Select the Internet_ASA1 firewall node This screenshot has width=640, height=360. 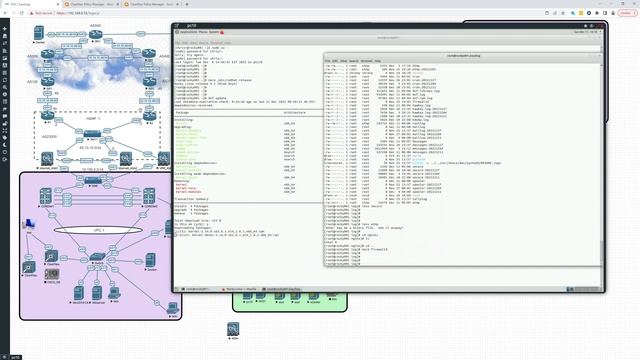tap(47, 158)
